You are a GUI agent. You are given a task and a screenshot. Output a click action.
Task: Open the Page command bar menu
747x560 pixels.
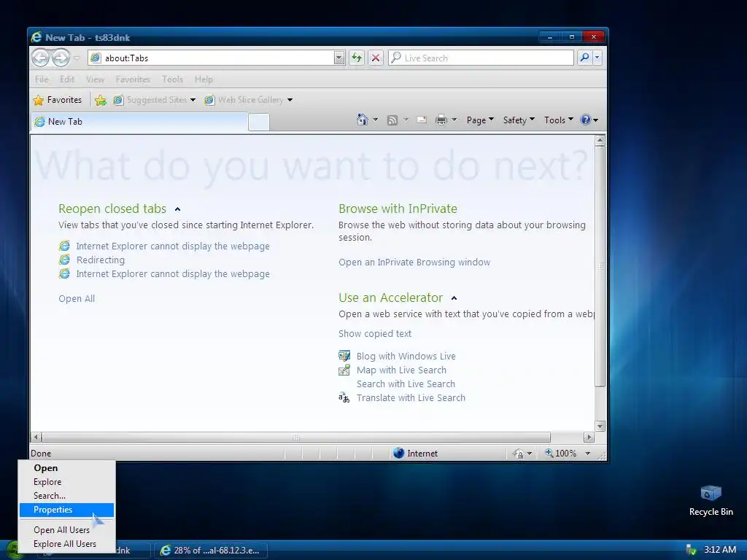click(480, 120)
